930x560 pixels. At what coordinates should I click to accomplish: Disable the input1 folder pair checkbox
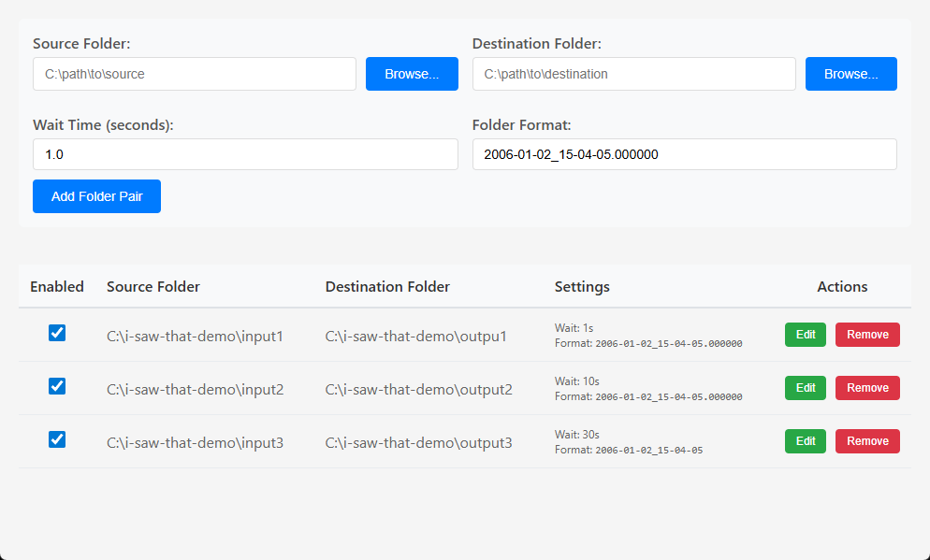coord(57,333)
